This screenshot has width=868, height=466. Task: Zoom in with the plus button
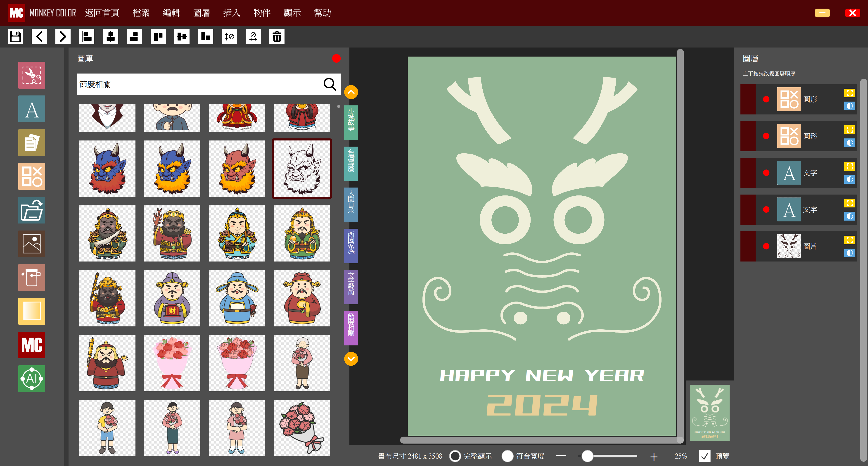coord(654,456)
